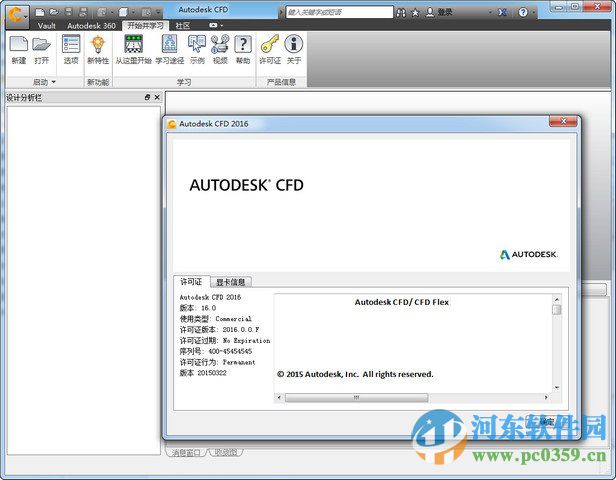Open the Autodesk CFD application menu button

pyautogui.click(x=17, y=16)
